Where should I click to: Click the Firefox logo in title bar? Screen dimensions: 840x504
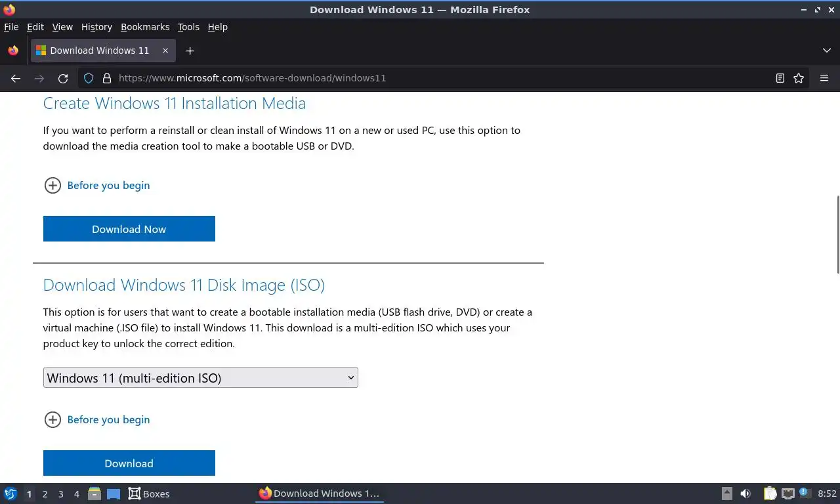(x=9, y=9)
